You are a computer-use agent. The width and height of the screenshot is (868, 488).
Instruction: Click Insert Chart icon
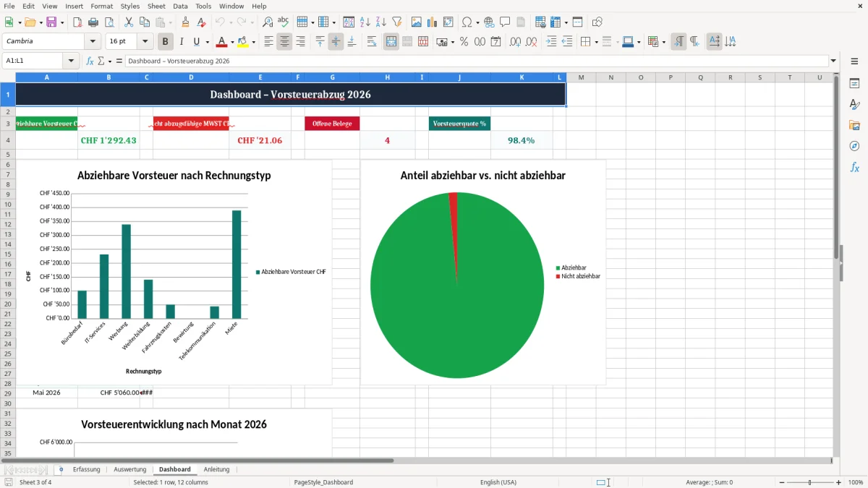pos(433,22)
